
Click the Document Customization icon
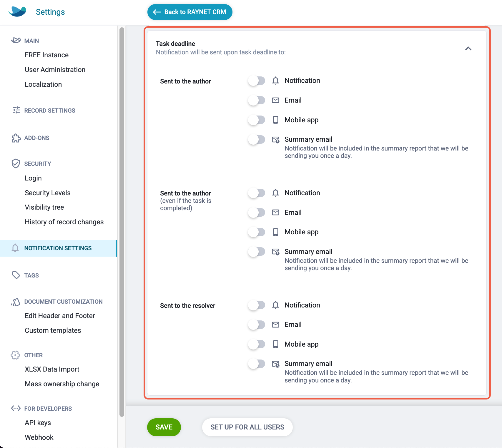tap(16, 302)
